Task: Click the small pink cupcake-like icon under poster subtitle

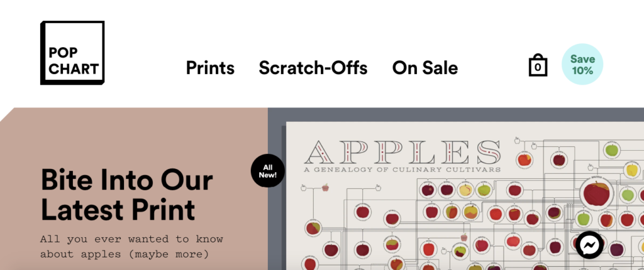Action: pos(325,187)
